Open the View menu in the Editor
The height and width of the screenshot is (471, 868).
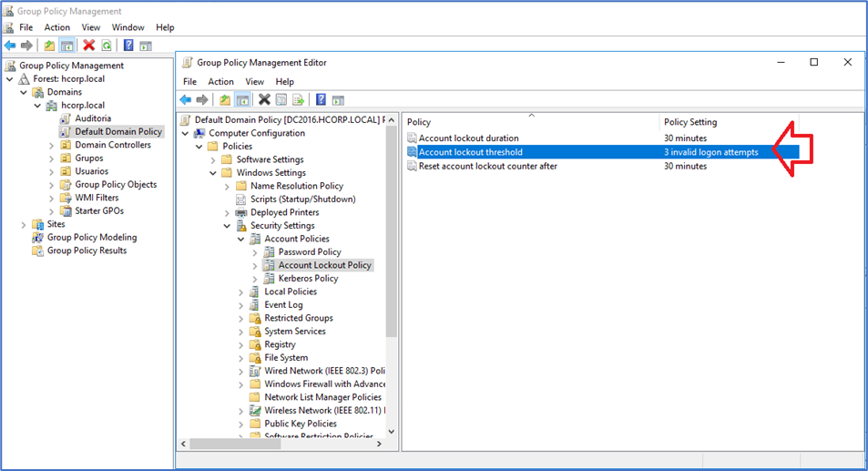254,82
